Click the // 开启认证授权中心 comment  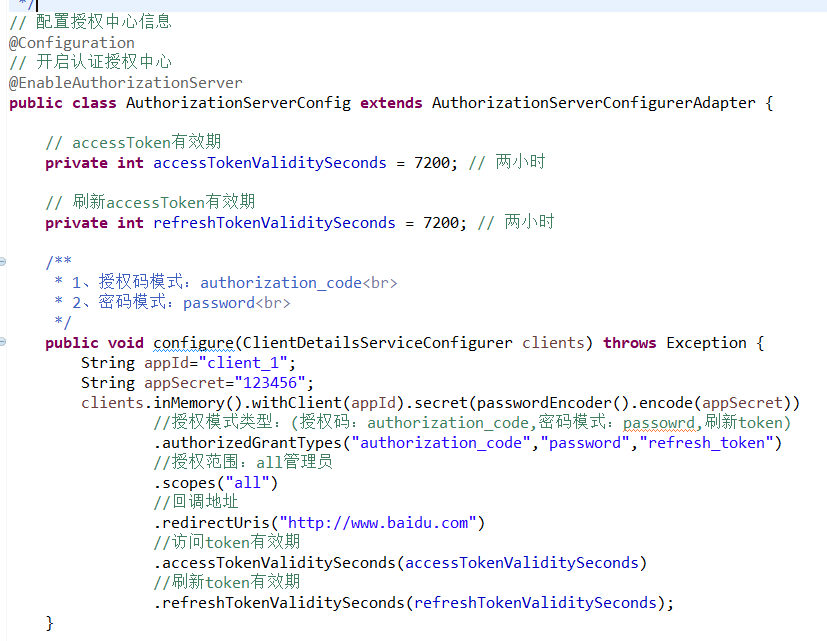click(x=91, y=62)
